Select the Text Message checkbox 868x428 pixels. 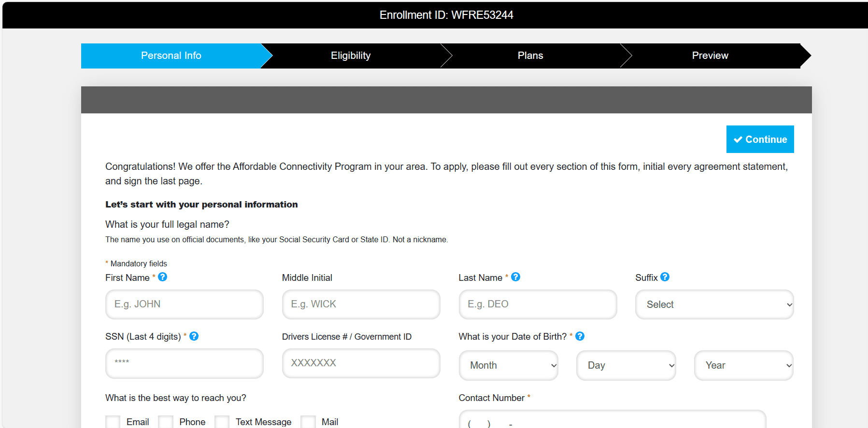(x=222, y=421)
